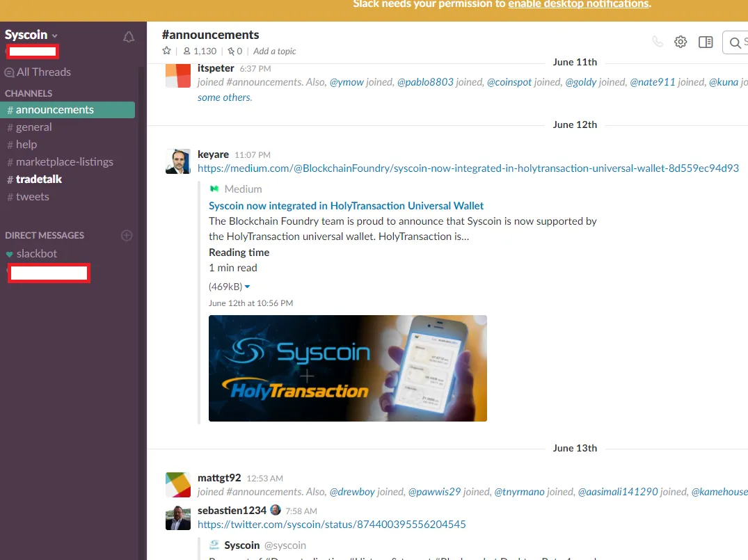Open the twitter.com syscoin status link

331,525
